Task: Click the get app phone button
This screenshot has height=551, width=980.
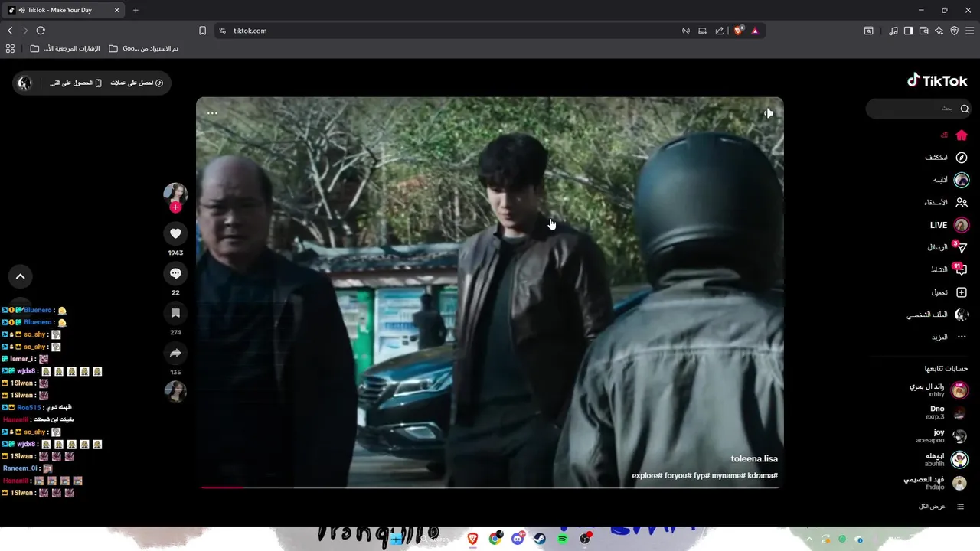Action: 76,83
